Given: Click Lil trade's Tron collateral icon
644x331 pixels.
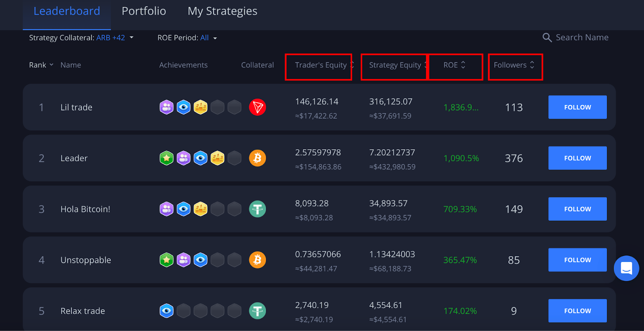Looking at the screenshot, I should (x=258, y=107).
